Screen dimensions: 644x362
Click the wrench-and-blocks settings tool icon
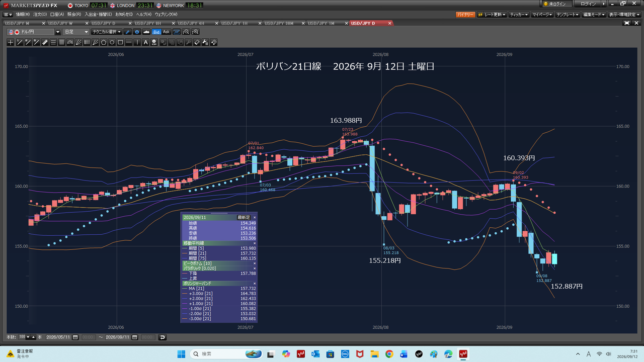[205, 42]
